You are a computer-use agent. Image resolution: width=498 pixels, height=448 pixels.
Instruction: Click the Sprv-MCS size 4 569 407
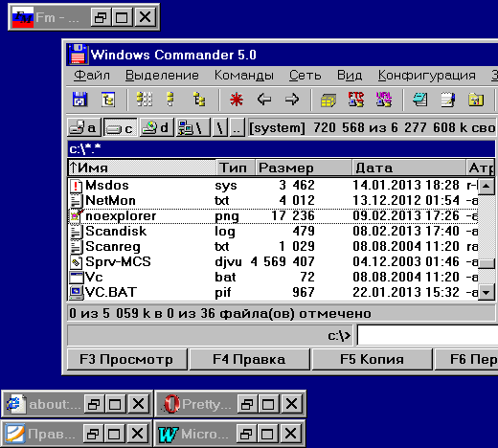(x=283, y=262)
